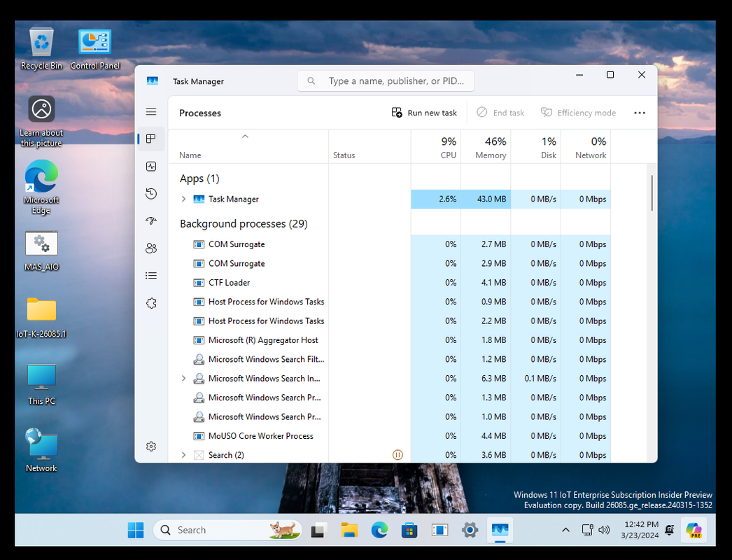The image size is (732, 560).
Task: Open This PC desktop icon
Action: [41, 384]
